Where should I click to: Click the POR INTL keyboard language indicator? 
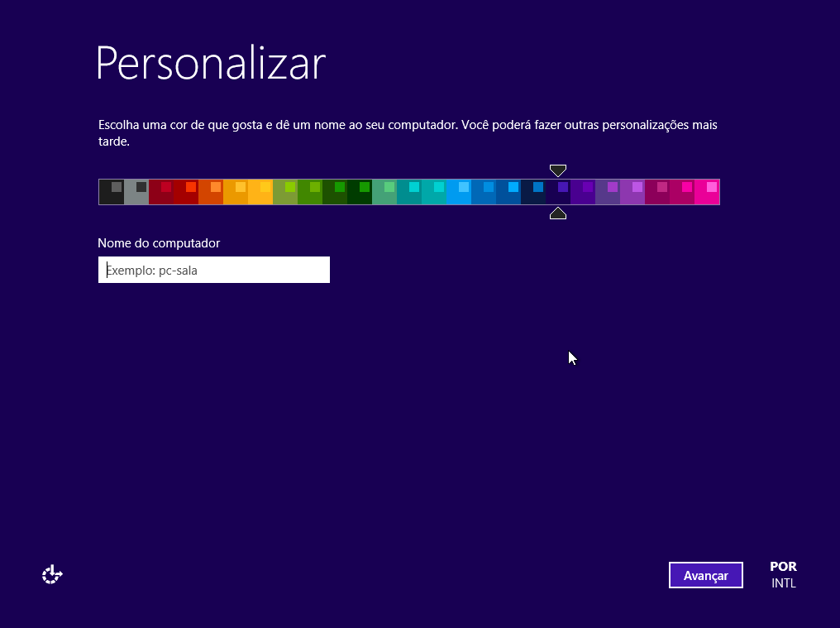[x=783, y=575]
